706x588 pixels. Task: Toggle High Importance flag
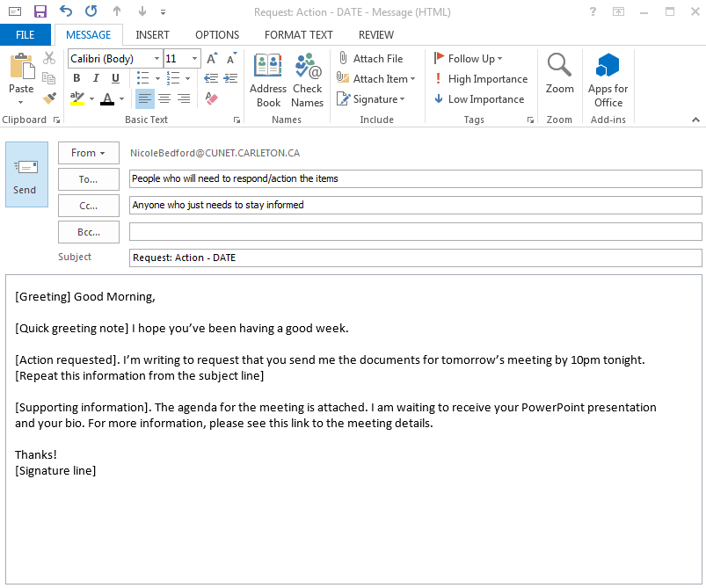pos(480,79)
